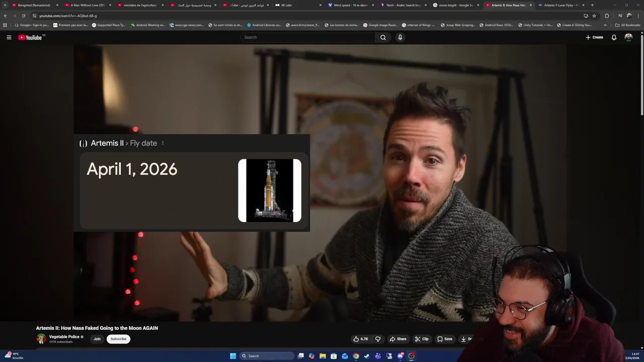Open the Chrome extensions puzzle icon
644x362 pixels.
click(x=607, y=16)
